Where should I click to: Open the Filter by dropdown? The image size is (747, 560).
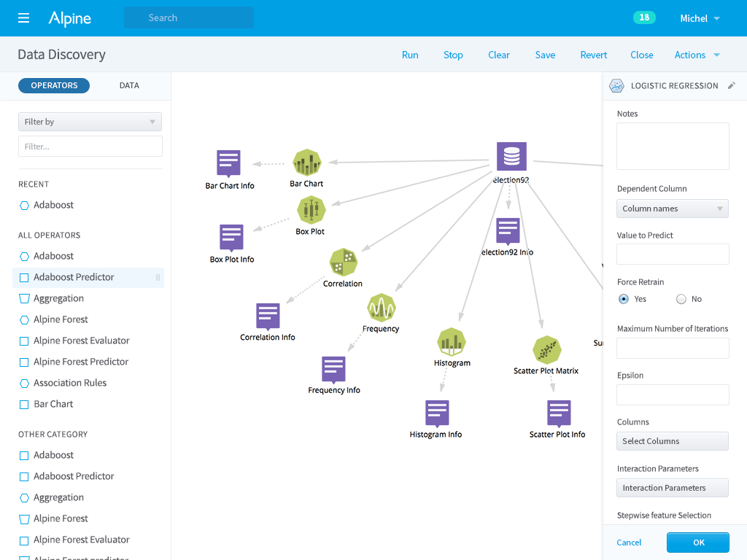(90, 122)
